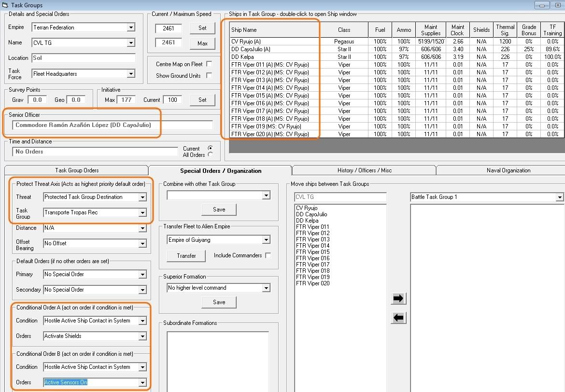Open Transfer Fleet Empire of Guiyang dropdown
Viewport: 565px width, 392px height.
click(x=266, y=239)
